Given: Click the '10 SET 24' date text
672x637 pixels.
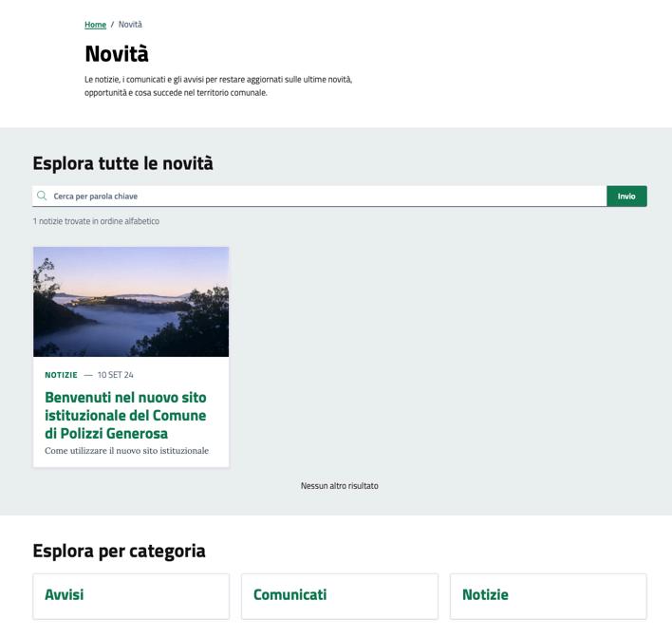Looking at the screenshot, I should (115, 375).
